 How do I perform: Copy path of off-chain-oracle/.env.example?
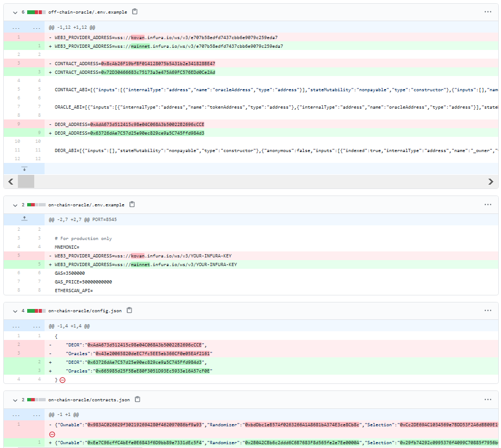(x=135, y=12)
